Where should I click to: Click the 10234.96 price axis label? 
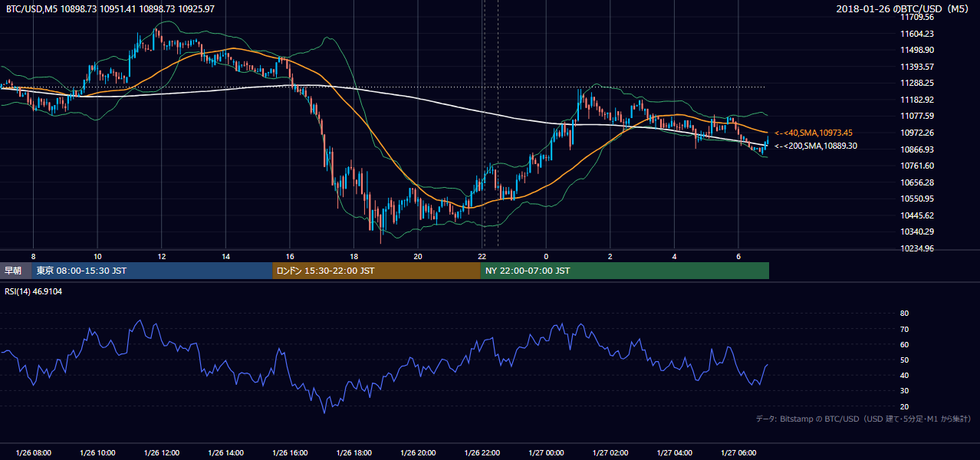point(917,248)
